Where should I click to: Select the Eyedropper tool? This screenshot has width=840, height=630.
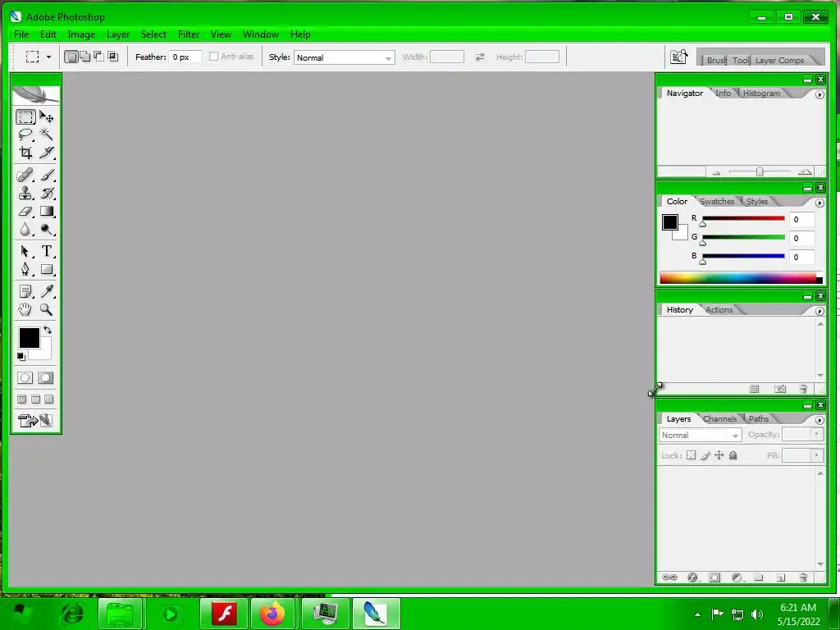click(47, 291)
